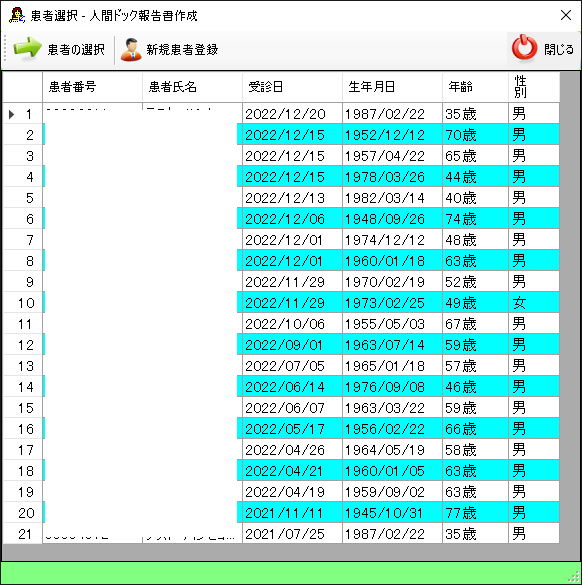Click birth date 1960/01/05
This screenshot has height=585, width=582.
[392, 471]
